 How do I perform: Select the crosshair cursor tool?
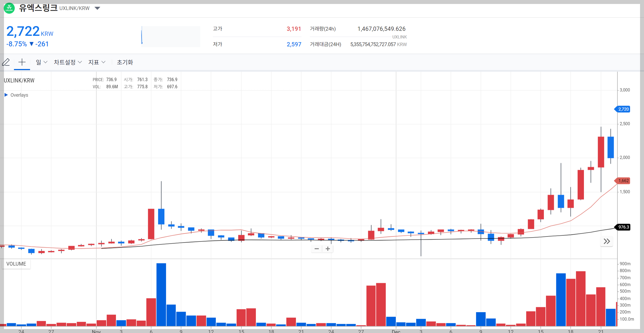pos(22,62)
